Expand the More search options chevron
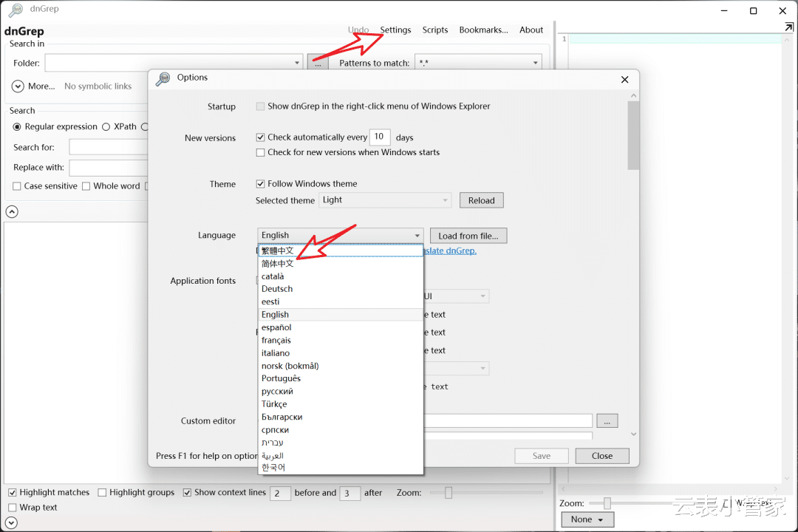 pyautogui.click(x=18, y=86)
